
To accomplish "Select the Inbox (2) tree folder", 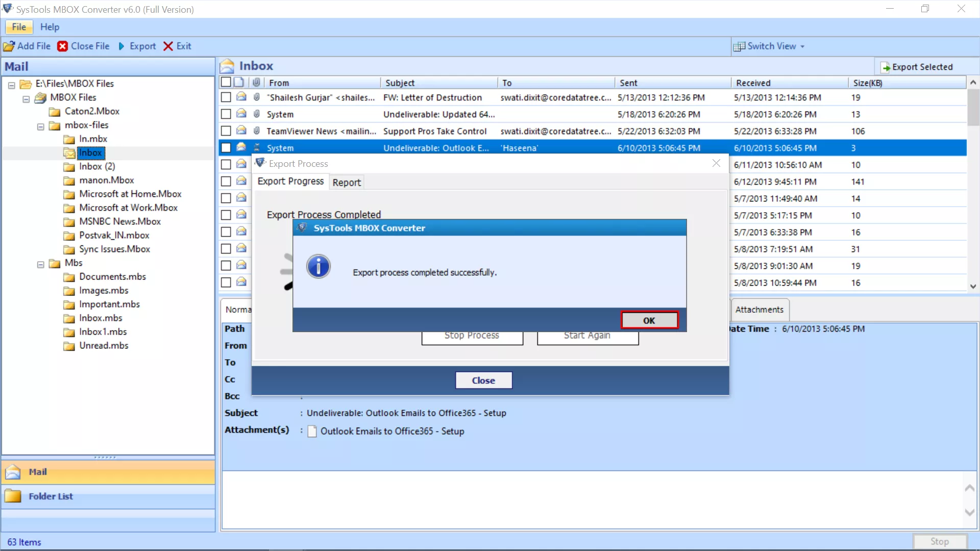I will 97,167.
